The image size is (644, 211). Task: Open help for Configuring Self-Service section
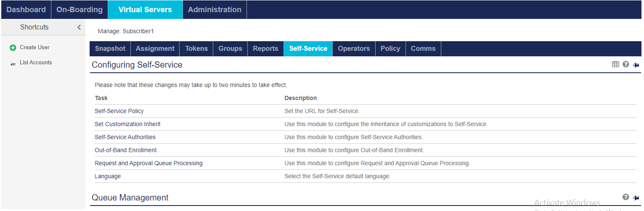pyautogui.click(x=625, y=64)
